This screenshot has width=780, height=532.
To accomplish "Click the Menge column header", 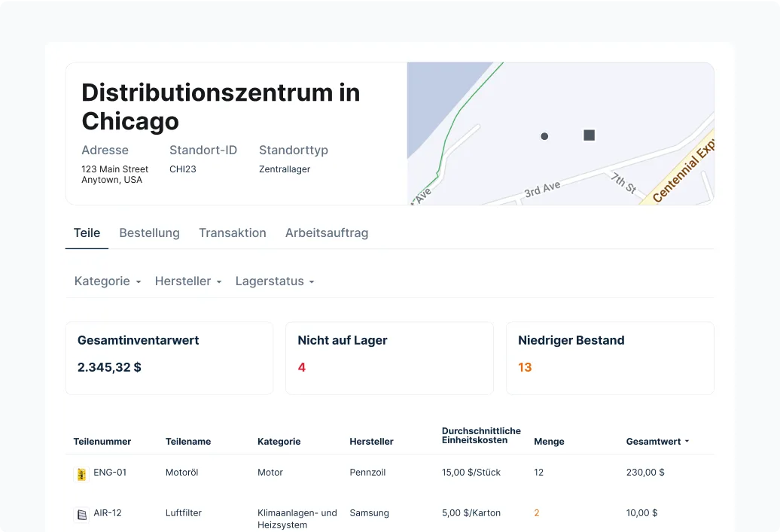I will (x=549, y=442).
